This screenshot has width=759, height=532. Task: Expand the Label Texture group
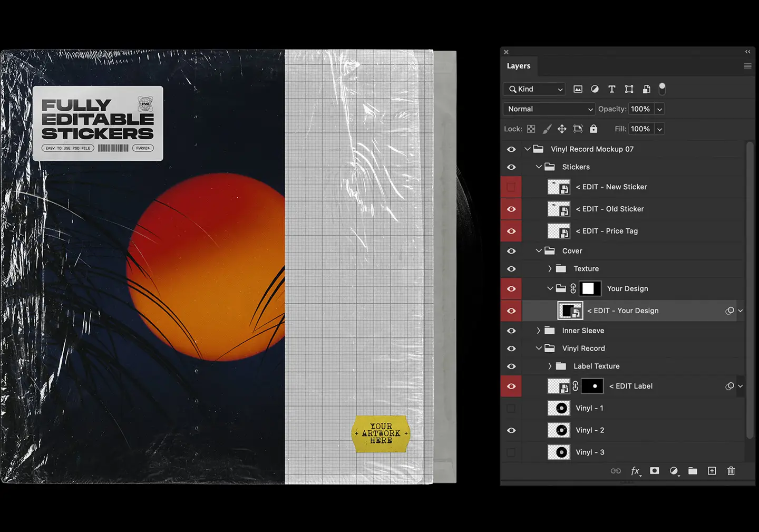pyautogui.click(x=550, y=366)
